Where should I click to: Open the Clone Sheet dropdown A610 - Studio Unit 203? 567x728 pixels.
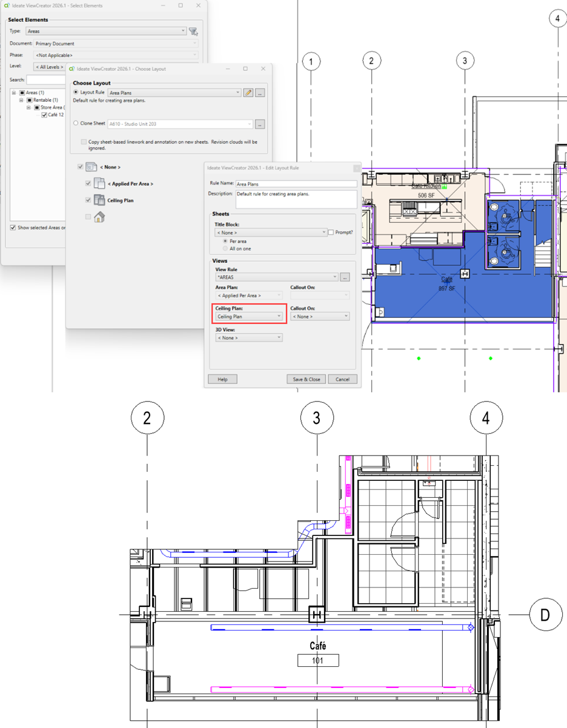(180, 124)
